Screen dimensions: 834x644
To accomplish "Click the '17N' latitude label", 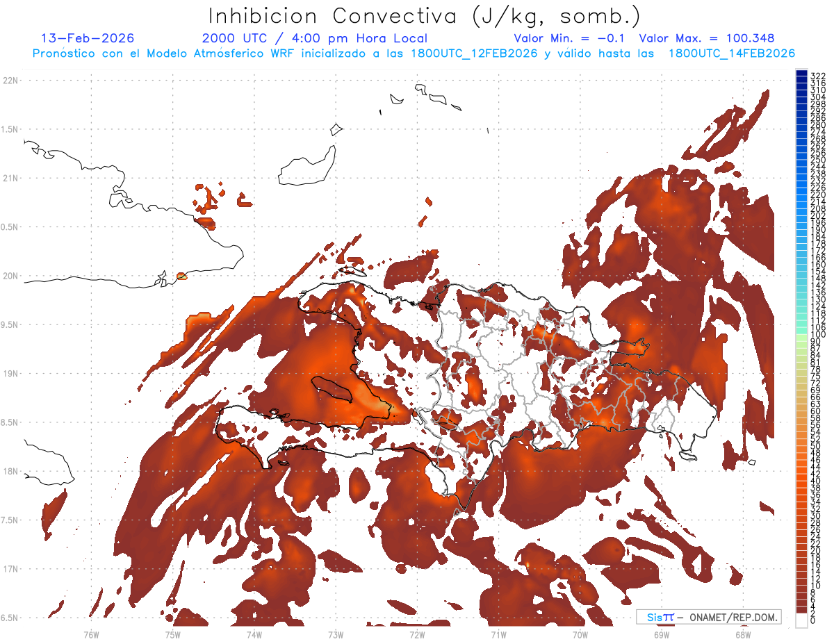I will [x=10, y=569].
